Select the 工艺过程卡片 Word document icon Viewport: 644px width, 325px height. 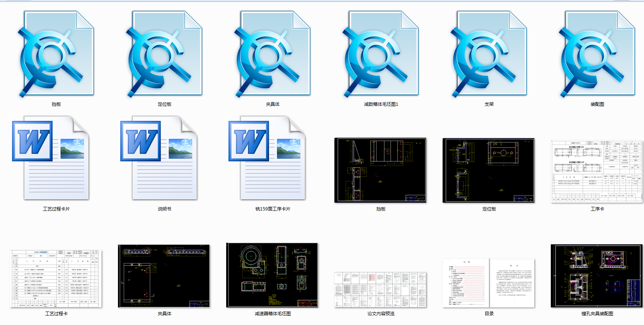pos(51,158)
